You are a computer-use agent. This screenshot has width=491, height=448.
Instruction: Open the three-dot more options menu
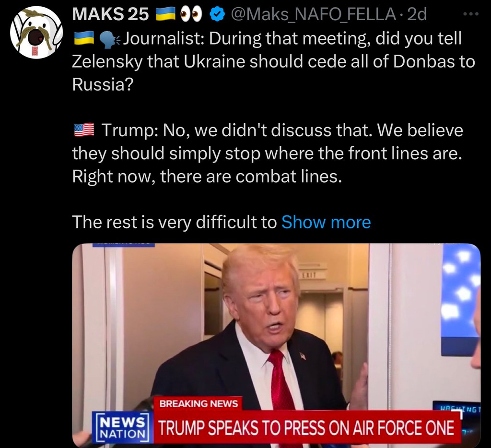pyautogui.click(x=471, y=14)
